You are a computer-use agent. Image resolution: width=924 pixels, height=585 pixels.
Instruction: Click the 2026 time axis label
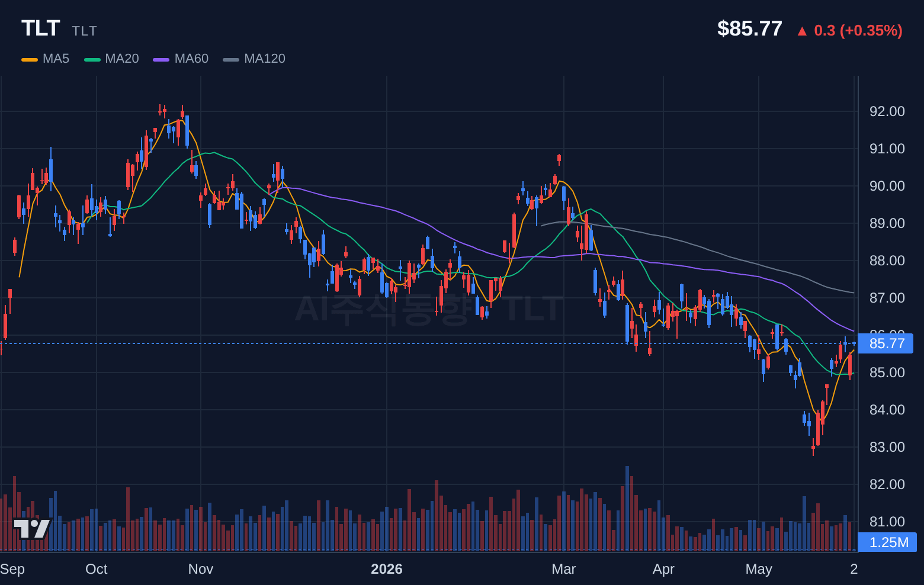click(387, 569)
